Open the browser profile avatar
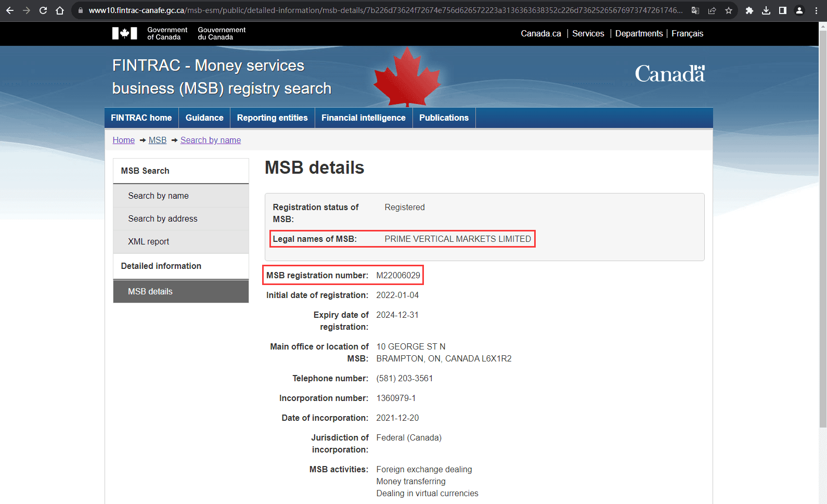Viewport: 827px width, 504px height. 799,10
